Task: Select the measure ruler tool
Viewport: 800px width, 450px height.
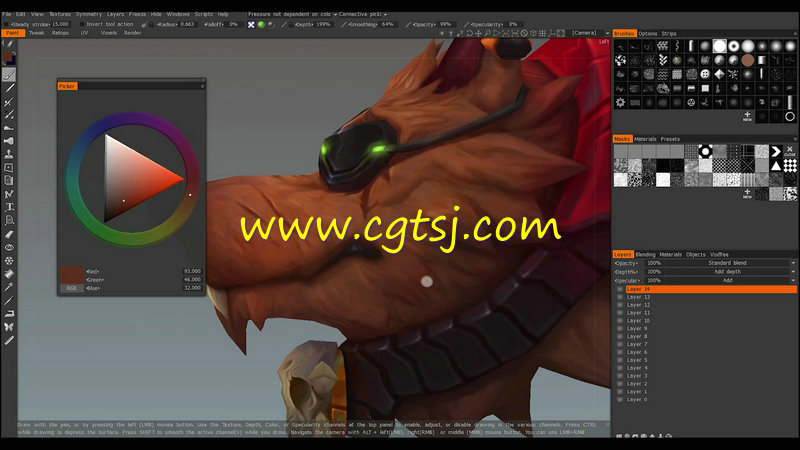Action: 9,340
